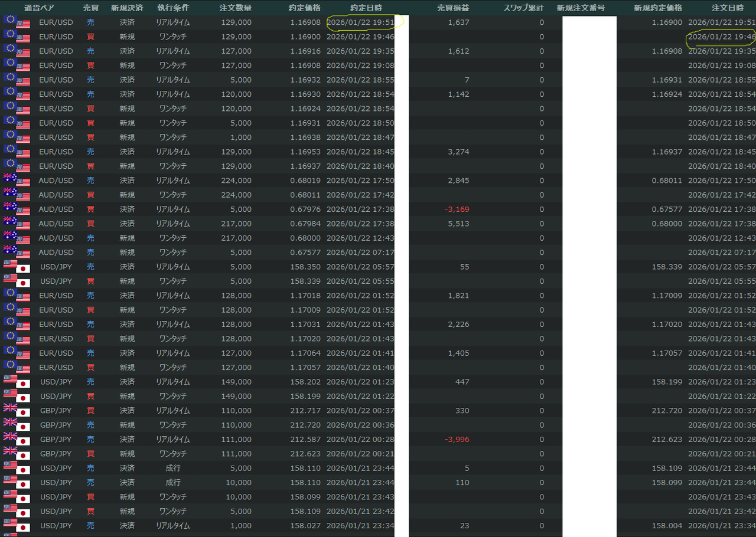The height and width of the screenshot is (537, 756).
Task: Select the 執行条件 column header
Action: (x=173, y=8)
